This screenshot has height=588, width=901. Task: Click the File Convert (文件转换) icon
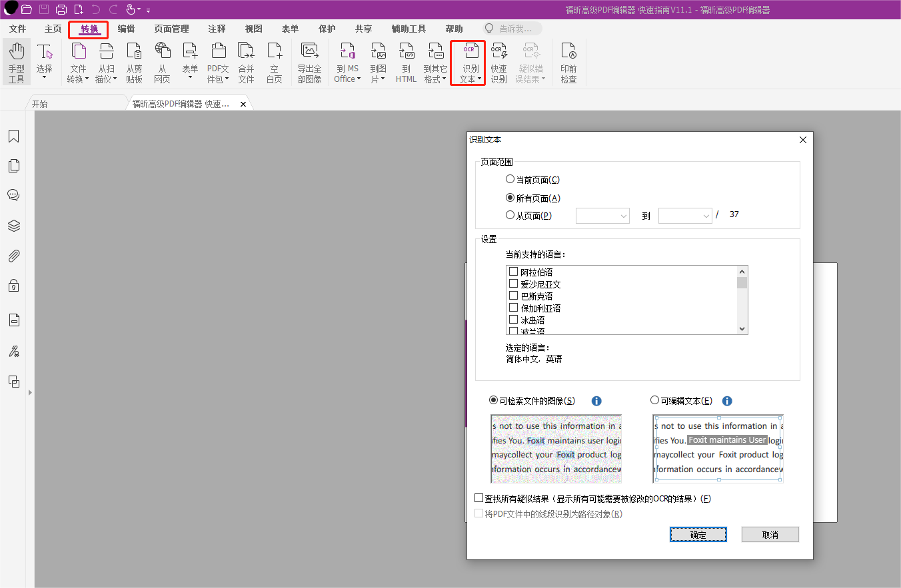point(79,51)
